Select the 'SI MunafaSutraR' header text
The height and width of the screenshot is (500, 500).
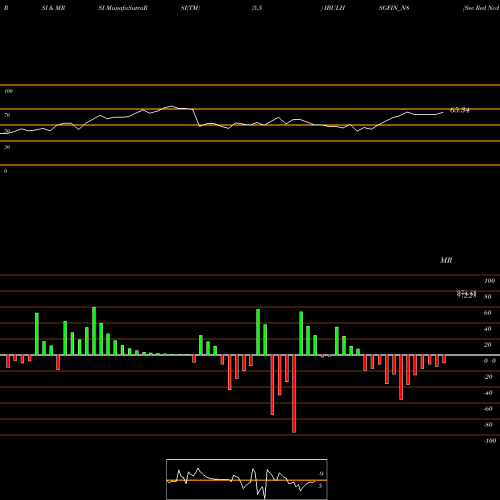(x=123, y=8)
